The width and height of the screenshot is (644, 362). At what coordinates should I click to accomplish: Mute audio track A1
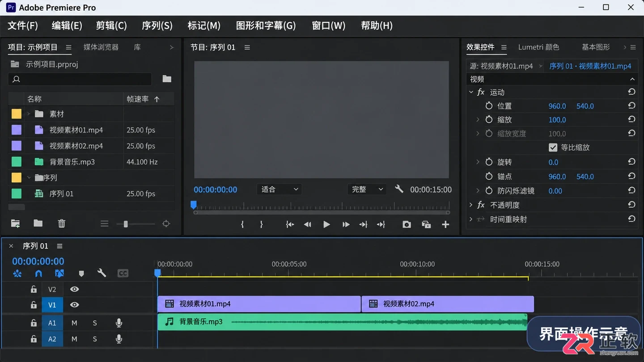click(x=74, y=323)
